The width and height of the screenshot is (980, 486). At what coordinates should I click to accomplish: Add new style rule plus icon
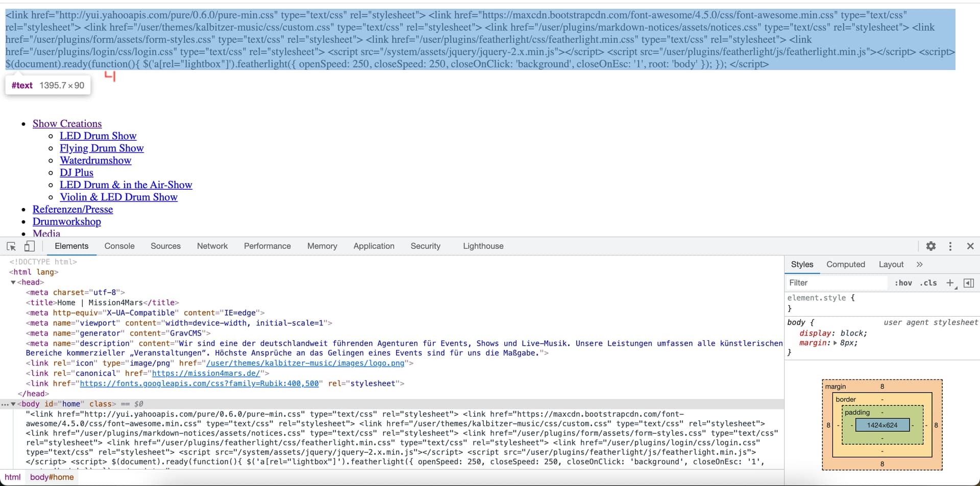tap(950, 283)
